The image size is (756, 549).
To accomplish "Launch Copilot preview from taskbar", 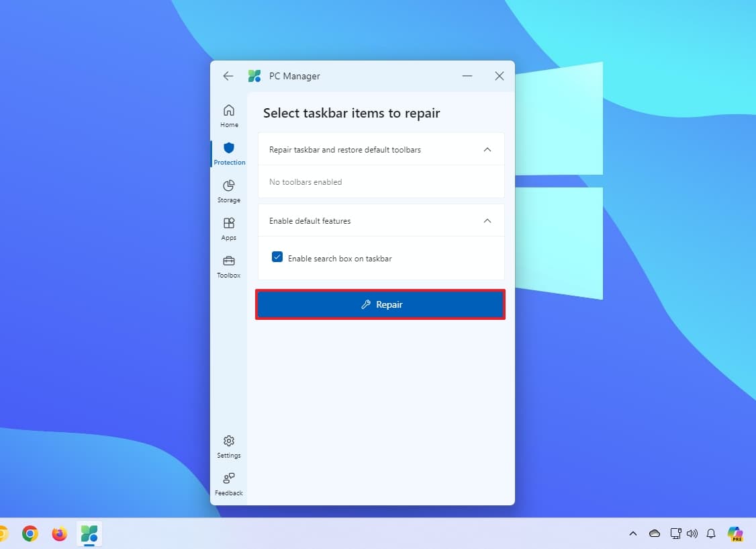I will 736,534.
